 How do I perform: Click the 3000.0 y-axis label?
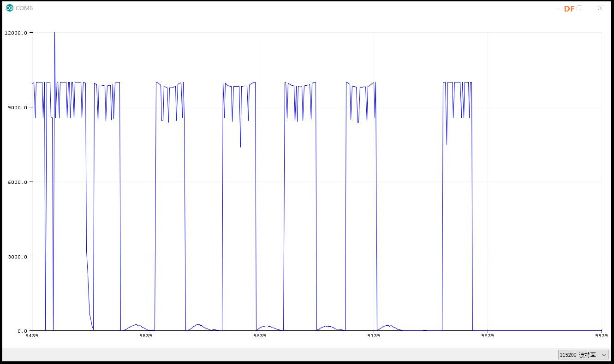[x=18, y=256]
